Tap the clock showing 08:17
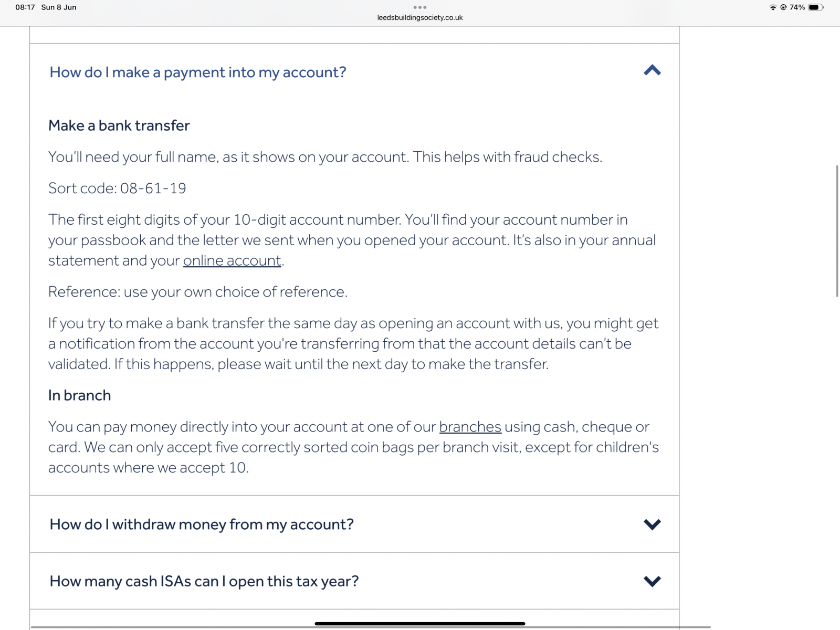 coord(25,7)
